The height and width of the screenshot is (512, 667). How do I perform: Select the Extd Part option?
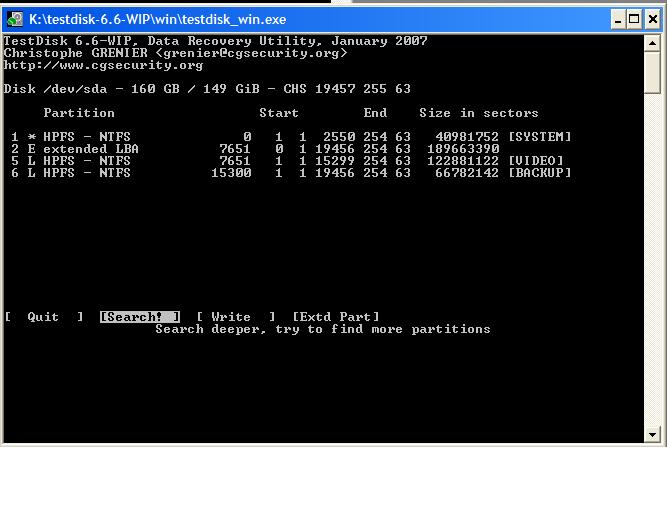click(x=336, y=317)
